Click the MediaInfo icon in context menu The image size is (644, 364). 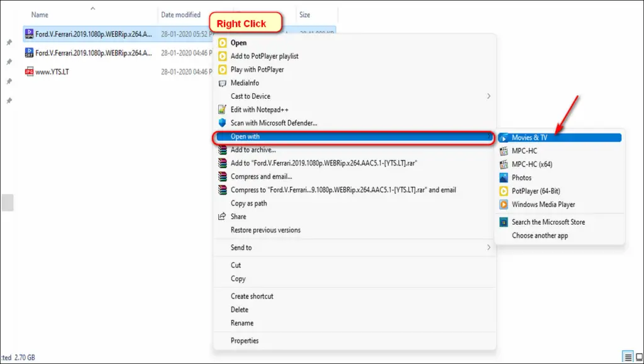[222, 83]
